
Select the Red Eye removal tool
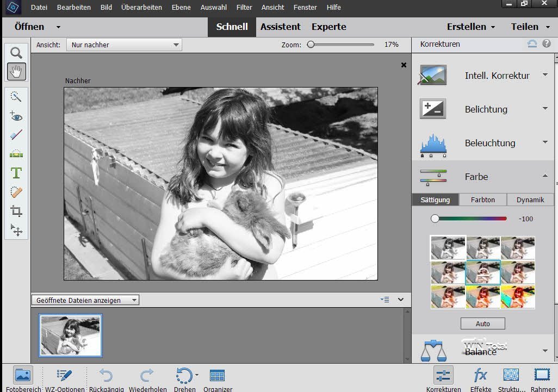[16, 115]
